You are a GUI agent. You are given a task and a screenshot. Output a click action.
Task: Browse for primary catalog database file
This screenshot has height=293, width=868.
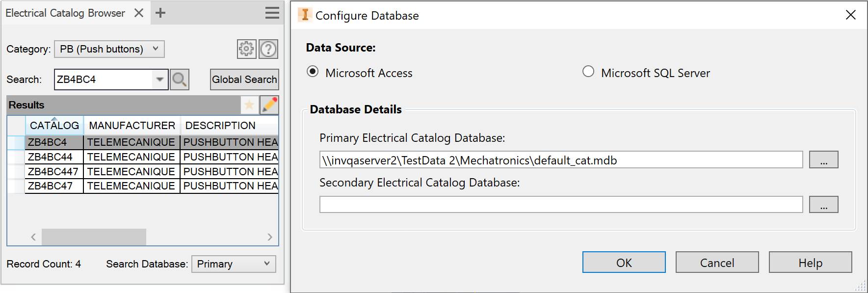pyautogui.click(x=823, y=160)
